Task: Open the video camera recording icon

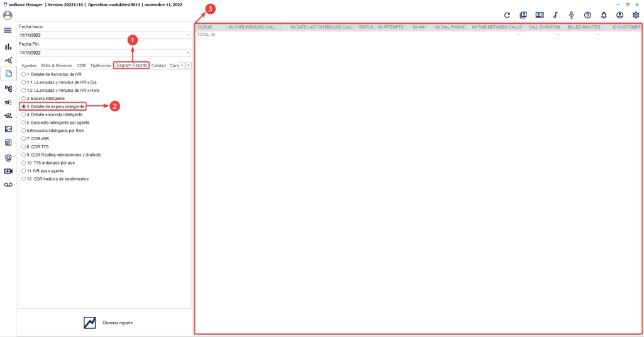Action: 8,171
